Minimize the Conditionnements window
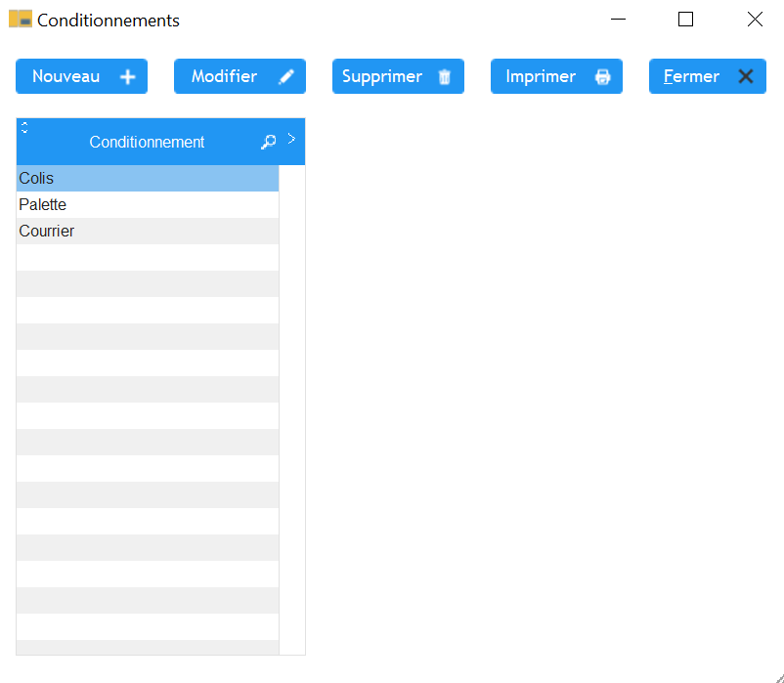Viewport: 784px width, 683px height. point(619,20)
